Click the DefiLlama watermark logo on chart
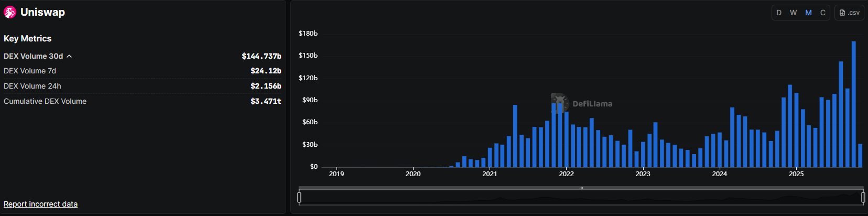This screenshot has height=216, width=868. pos(560,103)
